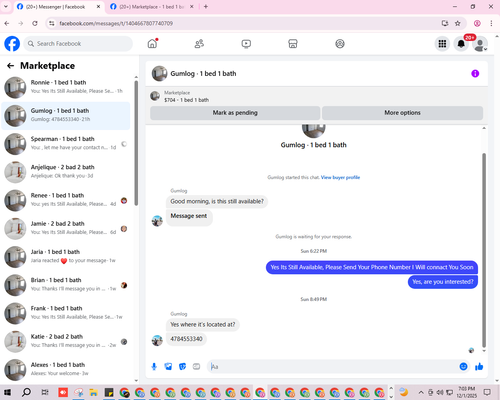This screenshot has height=400, width=500.
Task: Open File Explorer from the taskbar
Action: 93,392
